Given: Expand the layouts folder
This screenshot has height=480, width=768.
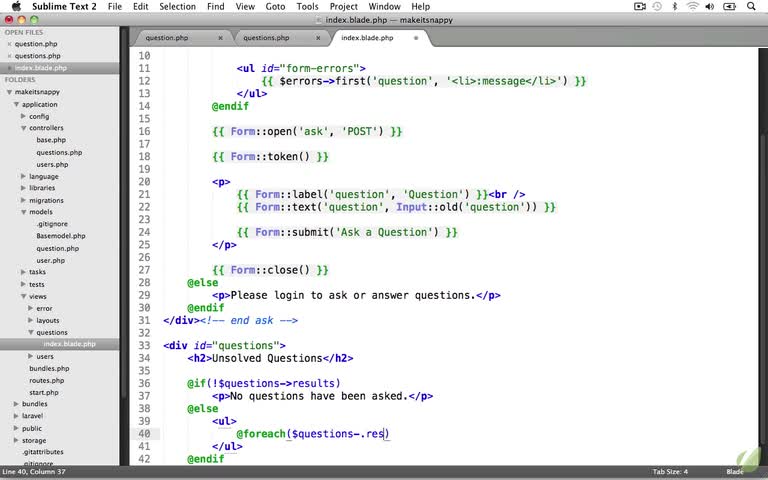Looking at the screenshot, I should (30, 320).
